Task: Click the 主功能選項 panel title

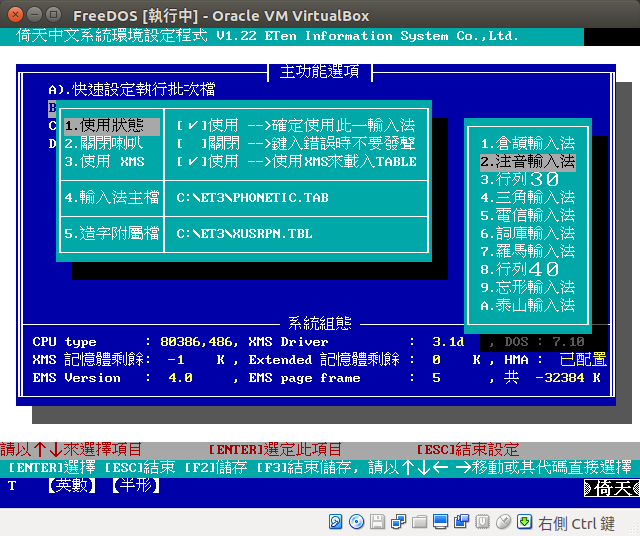Action: click(320, 71)
